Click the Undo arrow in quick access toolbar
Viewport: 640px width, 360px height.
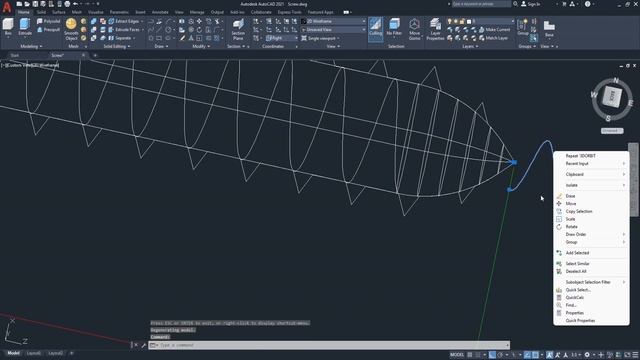pos(75,4)
